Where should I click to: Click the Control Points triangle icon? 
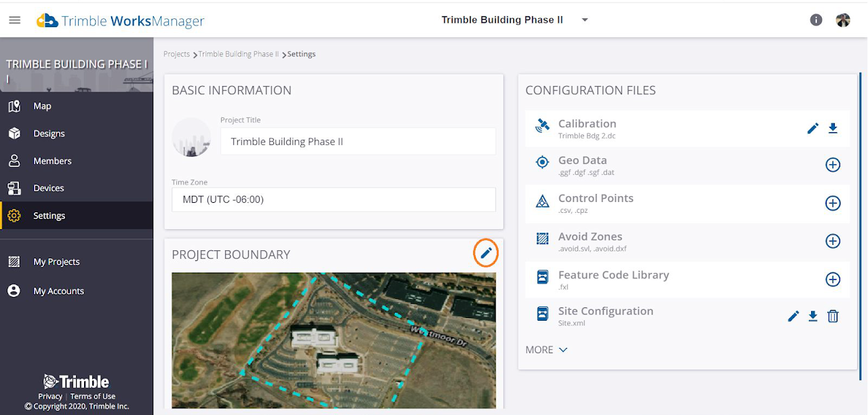(x=542, y=201)
